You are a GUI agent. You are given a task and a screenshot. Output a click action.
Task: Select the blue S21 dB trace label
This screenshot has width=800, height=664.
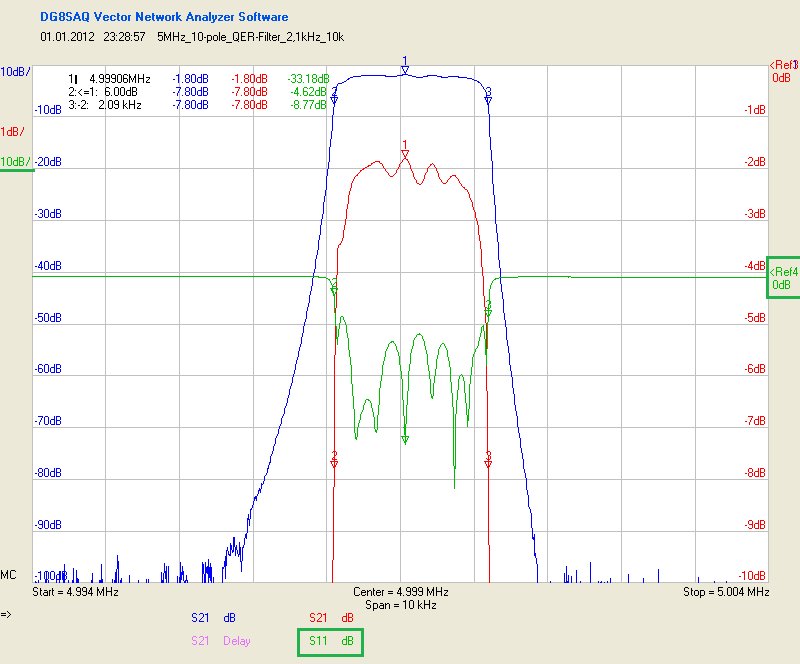(216, 618)
